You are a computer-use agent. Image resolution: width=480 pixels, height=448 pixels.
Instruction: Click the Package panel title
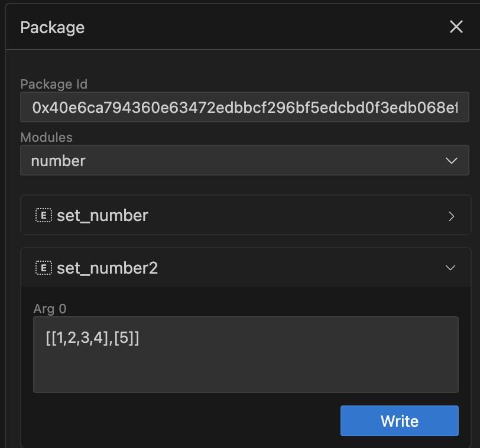click(x=53, y=27)
